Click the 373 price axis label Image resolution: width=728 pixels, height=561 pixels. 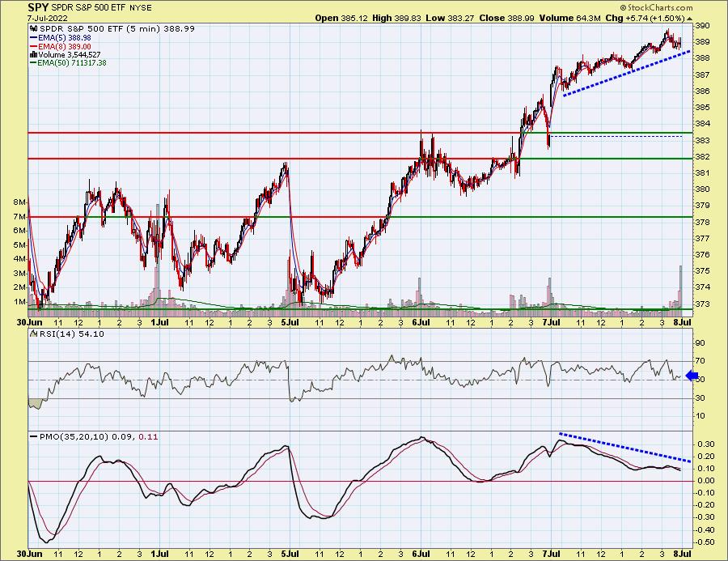pyautogui.click(x=702, y=304)
